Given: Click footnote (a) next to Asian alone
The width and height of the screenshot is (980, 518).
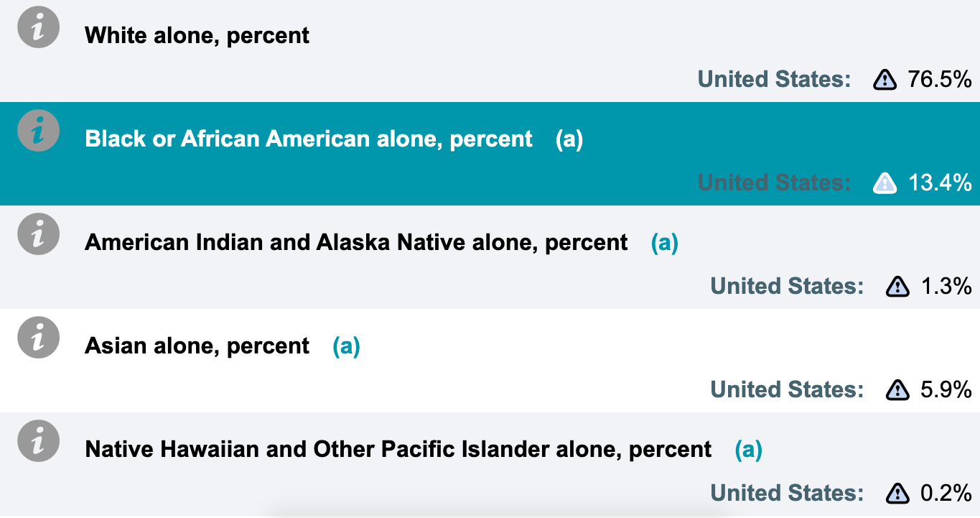Looking at the screenshot, I should click(346, 346).
